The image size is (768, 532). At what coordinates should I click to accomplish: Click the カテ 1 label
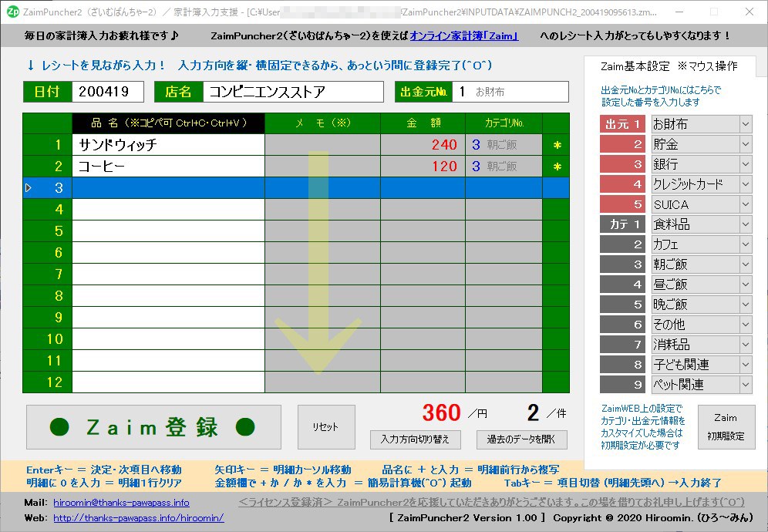point(622,224)
